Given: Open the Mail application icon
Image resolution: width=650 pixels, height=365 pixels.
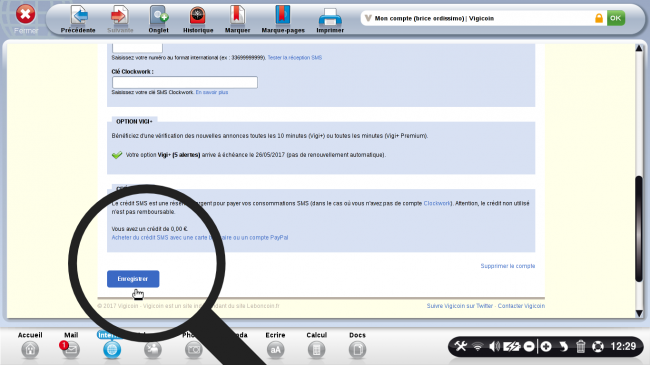Looking at the screenshot, I should [71, 350].
